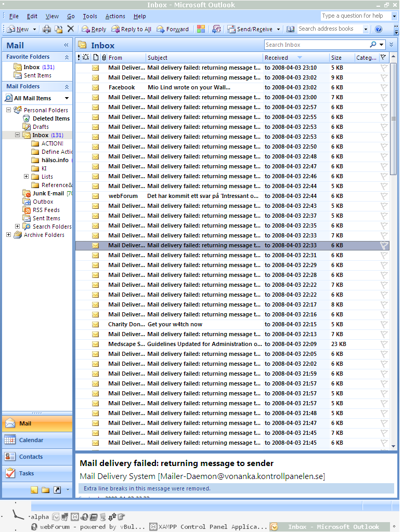
Task: Open the Actions menu
Action: 115,16
